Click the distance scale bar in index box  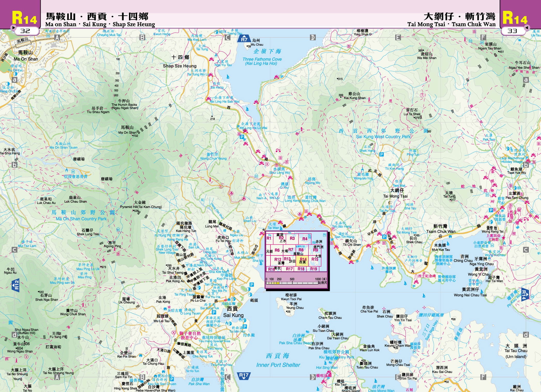(292, 283)
